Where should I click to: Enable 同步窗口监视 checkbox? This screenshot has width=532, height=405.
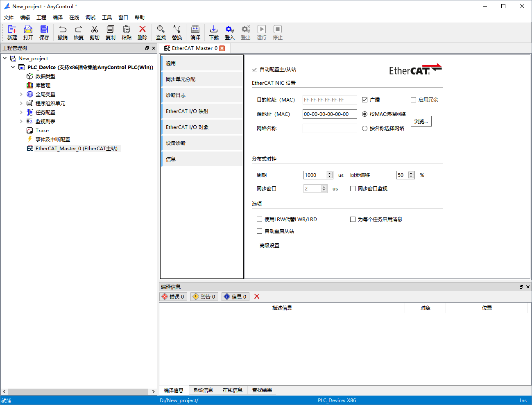coord(353,189)
